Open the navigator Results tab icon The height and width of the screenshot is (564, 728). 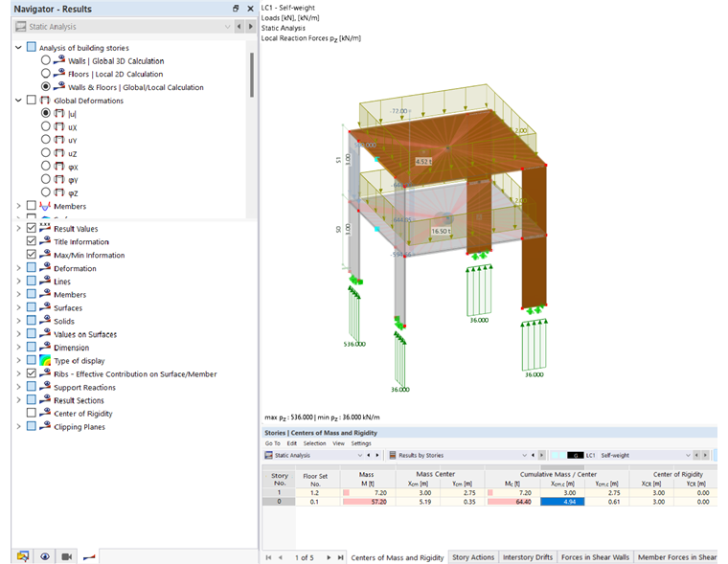point(89,556)
